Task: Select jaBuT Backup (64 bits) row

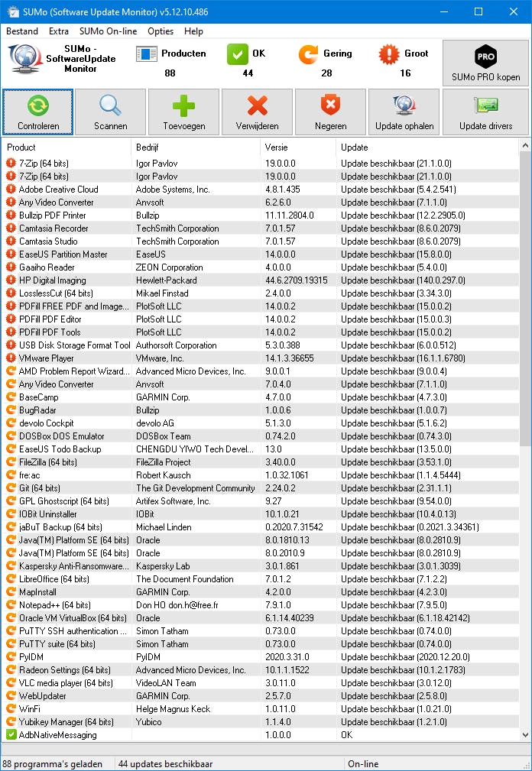Action: 260,527
